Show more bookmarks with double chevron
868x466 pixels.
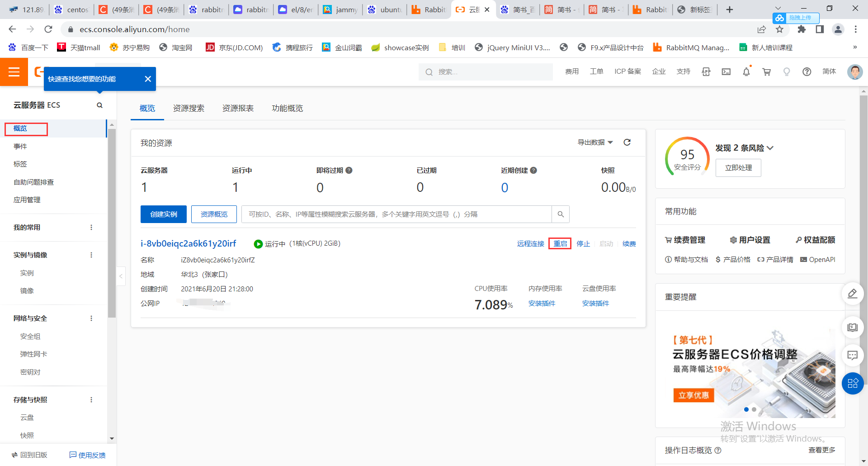point(855,48)
